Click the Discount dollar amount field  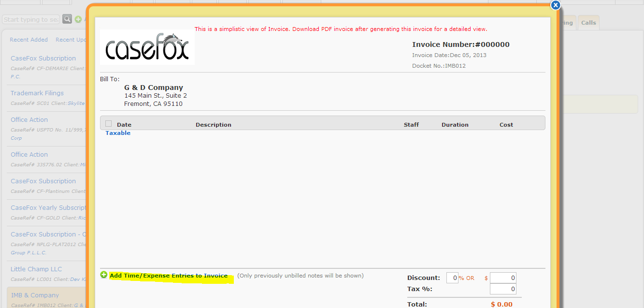pos(503,278)
